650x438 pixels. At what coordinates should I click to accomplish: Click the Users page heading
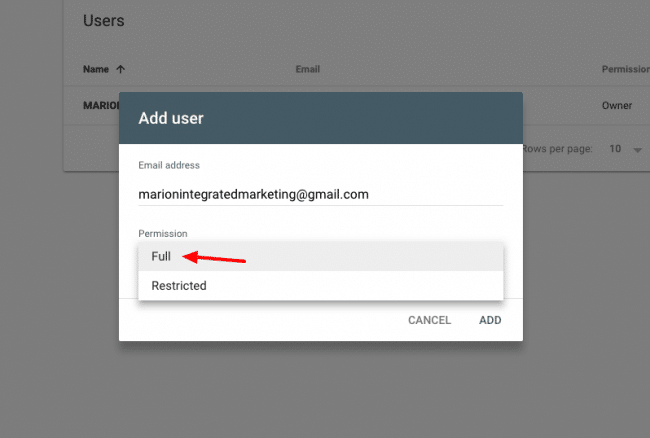102,20
